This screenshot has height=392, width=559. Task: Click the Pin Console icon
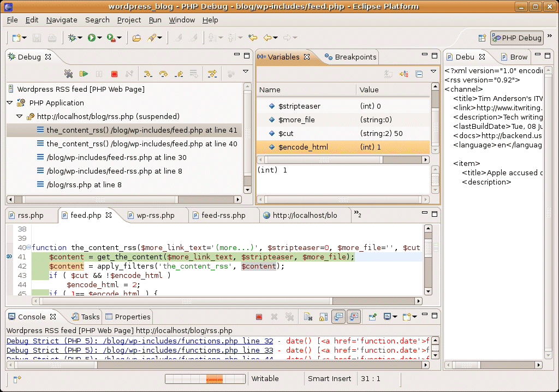372,317
